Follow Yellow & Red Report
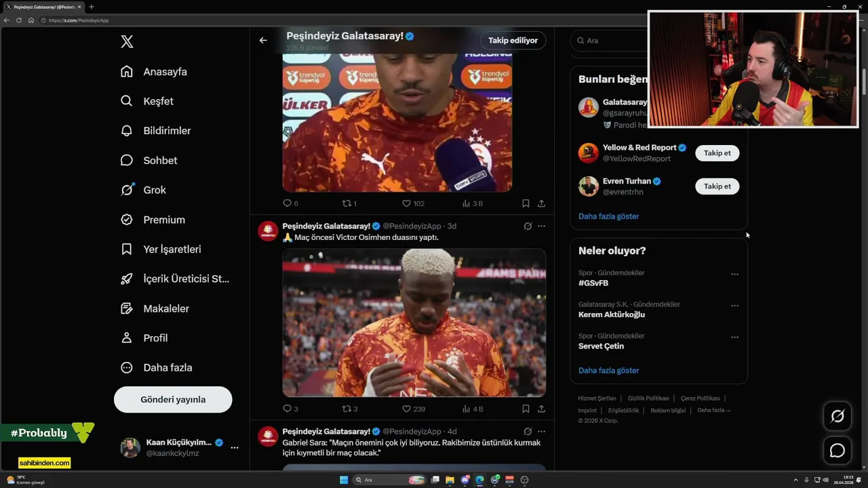The width and height of the screenshot is (868, 488). pyautogui.click(x=717, y=153)
